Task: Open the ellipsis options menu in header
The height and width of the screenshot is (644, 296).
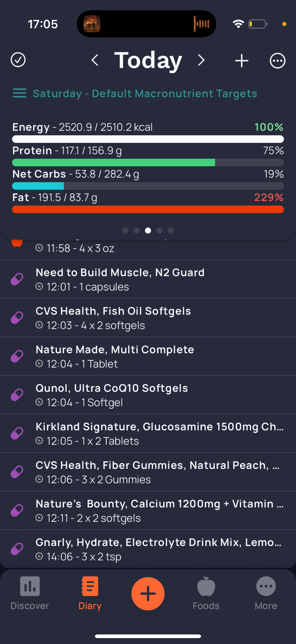Action: [277, 60]
